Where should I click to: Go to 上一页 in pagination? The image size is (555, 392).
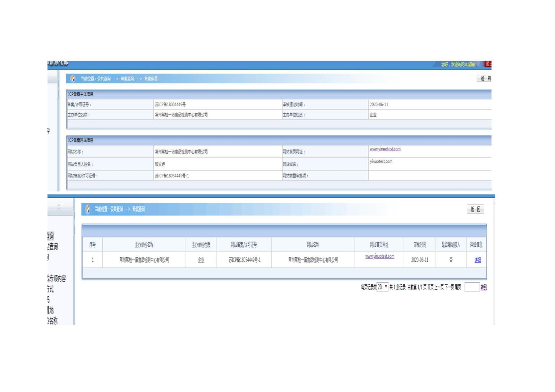[x=439, y=287]
